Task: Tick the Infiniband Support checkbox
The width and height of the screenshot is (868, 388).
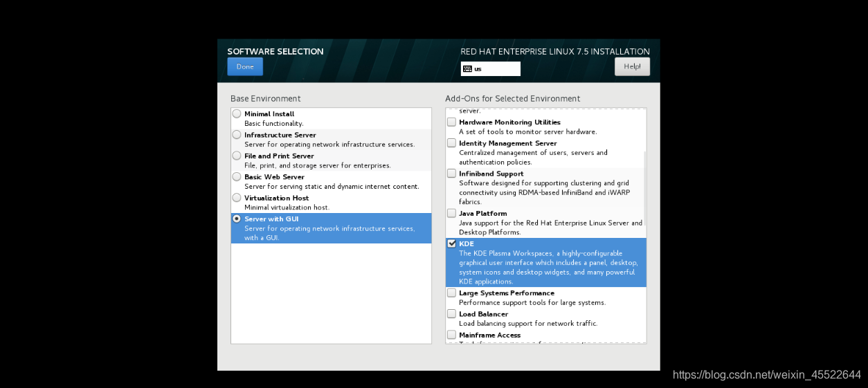Action: pos(452,174)
